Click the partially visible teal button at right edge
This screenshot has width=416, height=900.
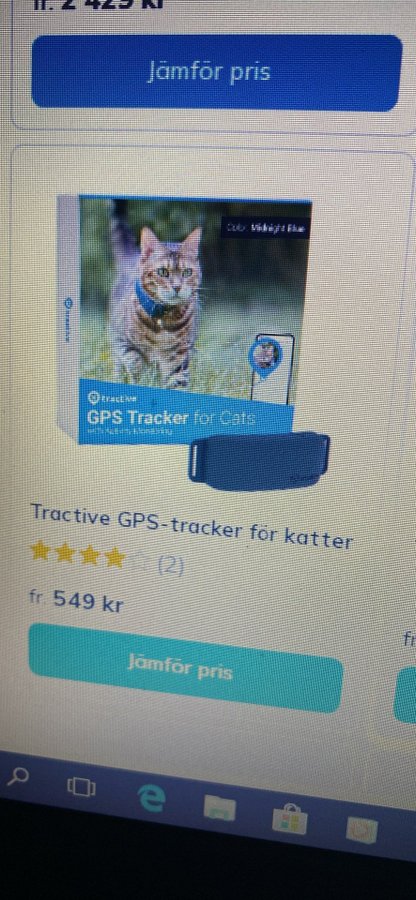[x=405, y=695]
